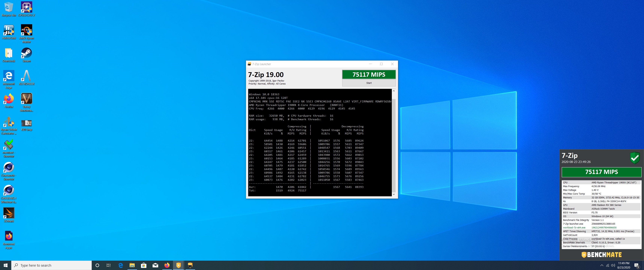Select CINEBENCH Windows 64 desktop icon
This screenshot has height=270, width=644.
[9, 194]
